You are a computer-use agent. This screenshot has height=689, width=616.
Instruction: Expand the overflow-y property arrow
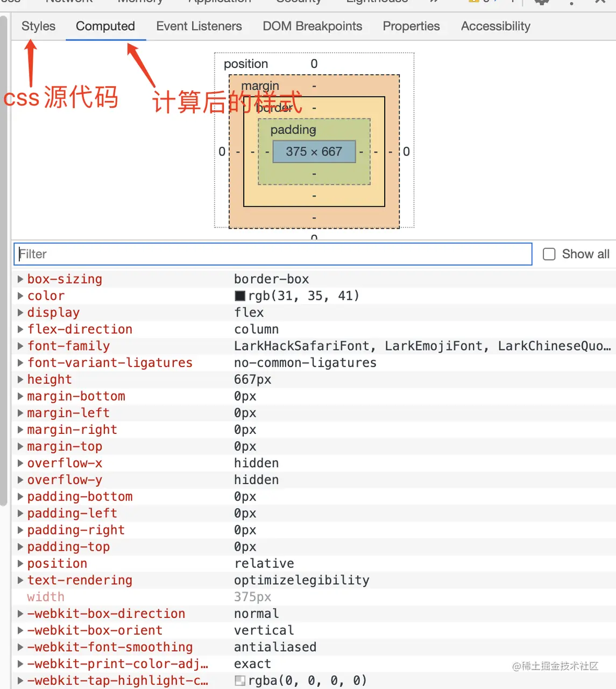(x=20, y=480)
